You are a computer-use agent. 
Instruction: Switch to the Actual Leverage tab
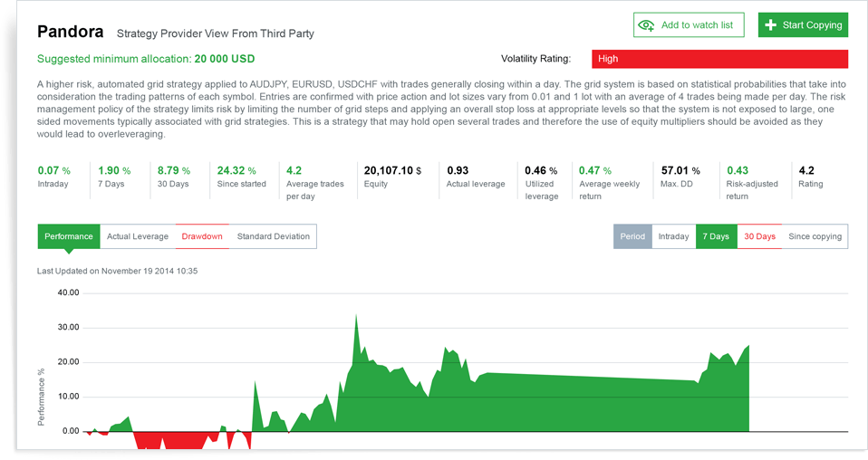138,236
